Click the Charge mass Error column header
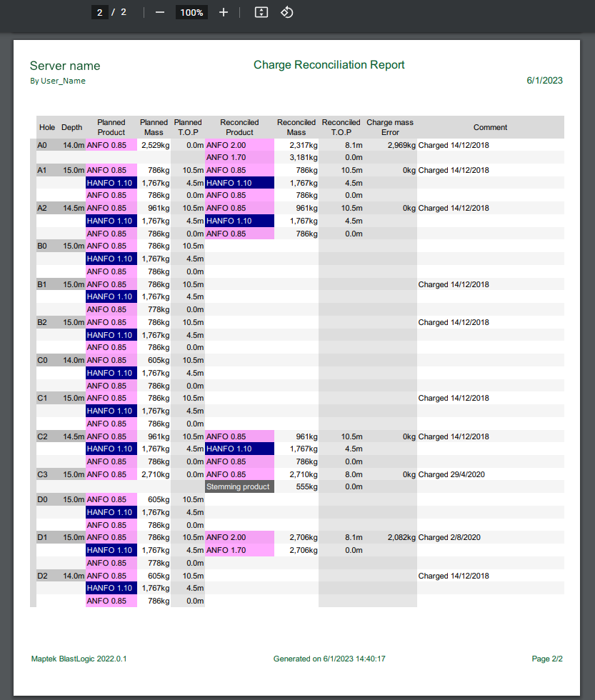 pyautogui.click(x=390, y=127)
